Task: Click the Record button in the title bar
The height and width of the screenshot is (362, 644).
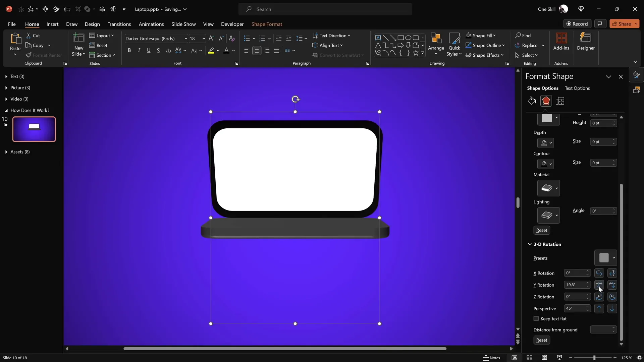Action: 578,23
